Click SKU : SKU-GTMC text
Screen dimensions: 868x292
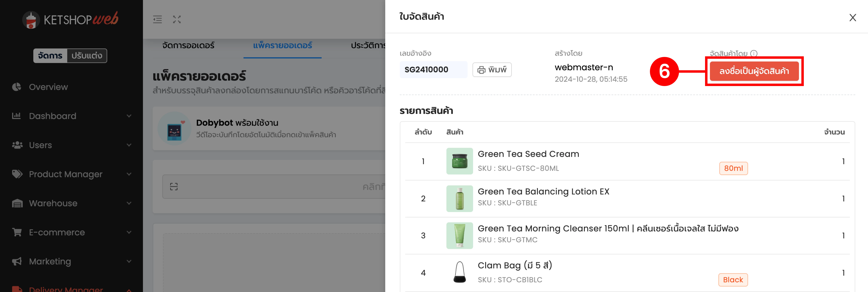[x=507, y=240]
